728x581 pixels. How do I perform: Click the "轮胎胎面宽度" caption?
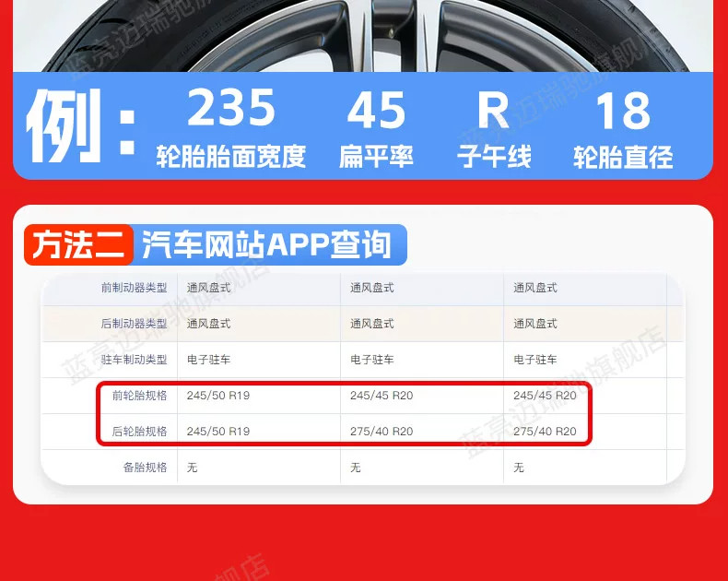point(230,156)
